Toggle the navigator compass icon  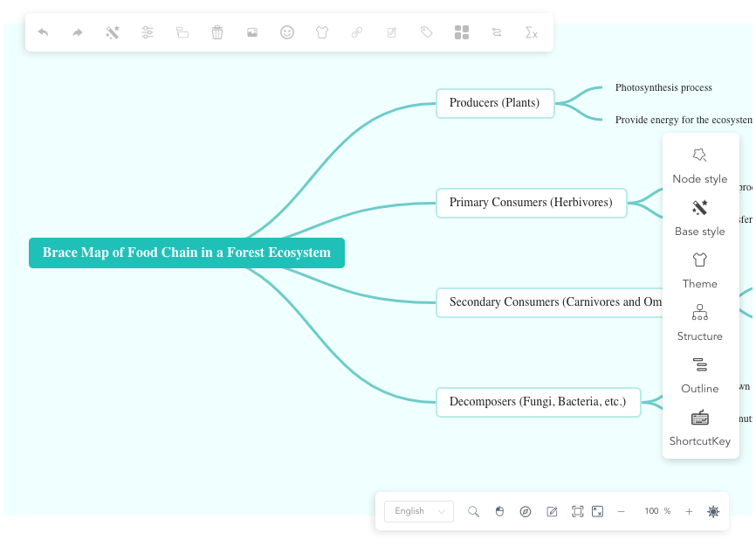coord(526,511)
